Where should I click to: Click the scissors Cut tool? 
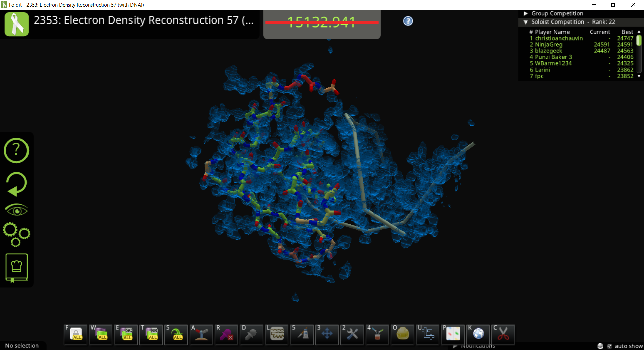(503, 335)
